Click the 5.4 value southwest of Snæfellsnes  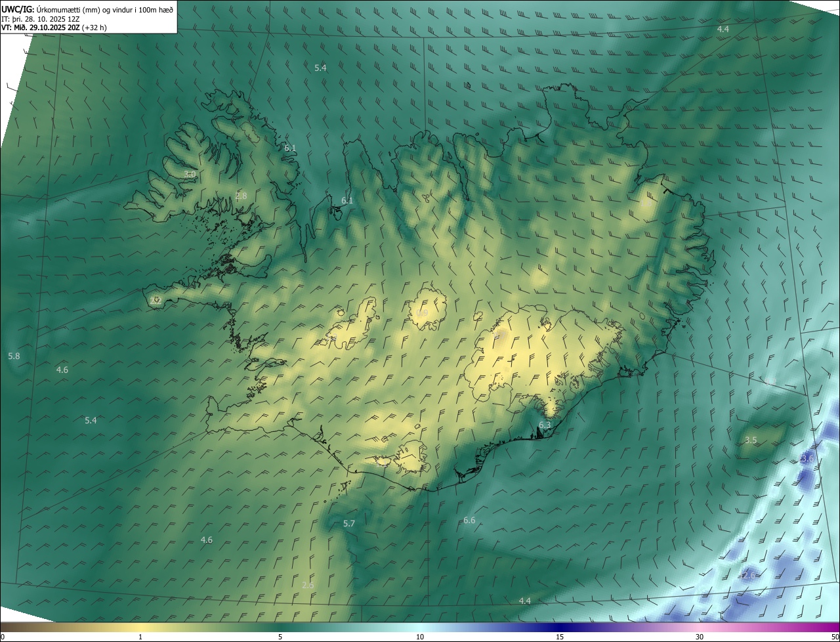point(91,420)
